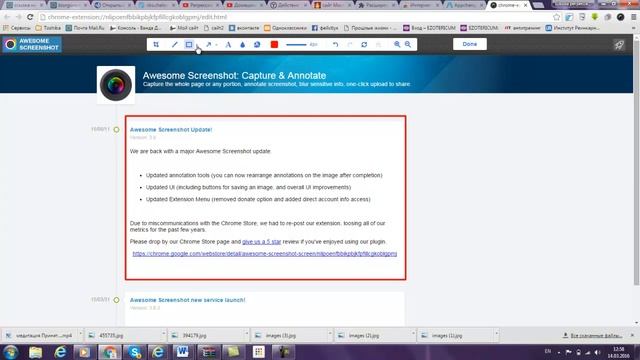Switch to the active chrome-extension tab

click(x=508, y=5)
